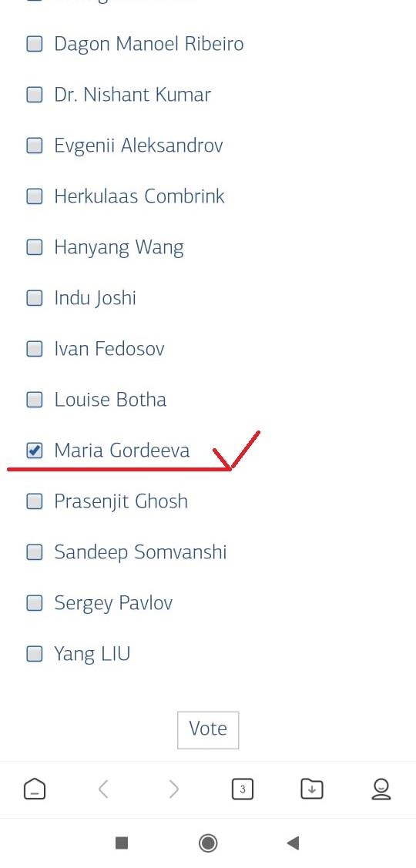Open the tab switcher showing 3 tabs
This screenshot has width=416, height=868.
(x=242, y=789)
